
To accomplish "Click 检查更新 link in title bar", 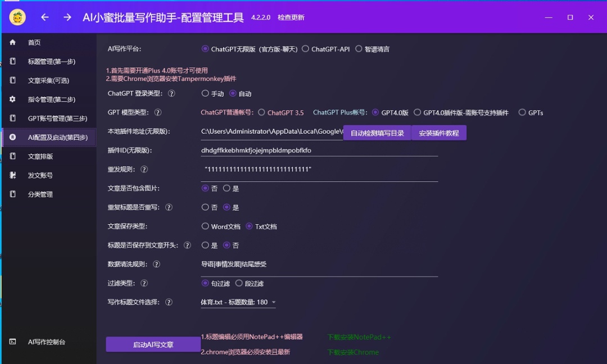I will [291, 17].
